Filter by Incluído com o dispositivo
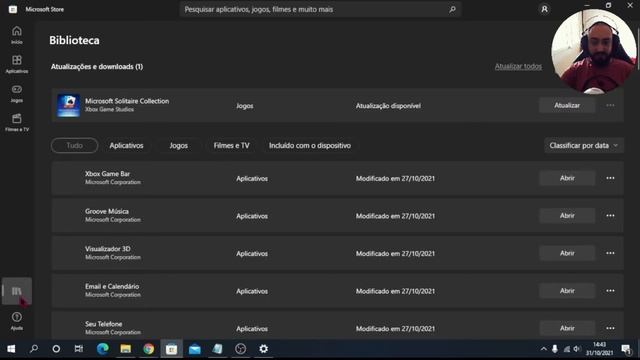 [x=310, y=145]
